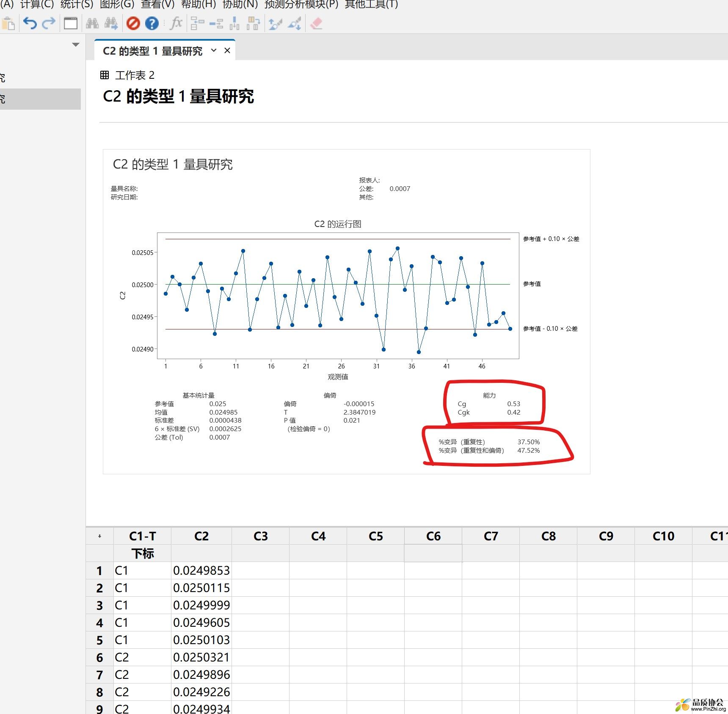Open the 图形(G) menu
The width and height of the screenshot is (728, 714).
117,4
